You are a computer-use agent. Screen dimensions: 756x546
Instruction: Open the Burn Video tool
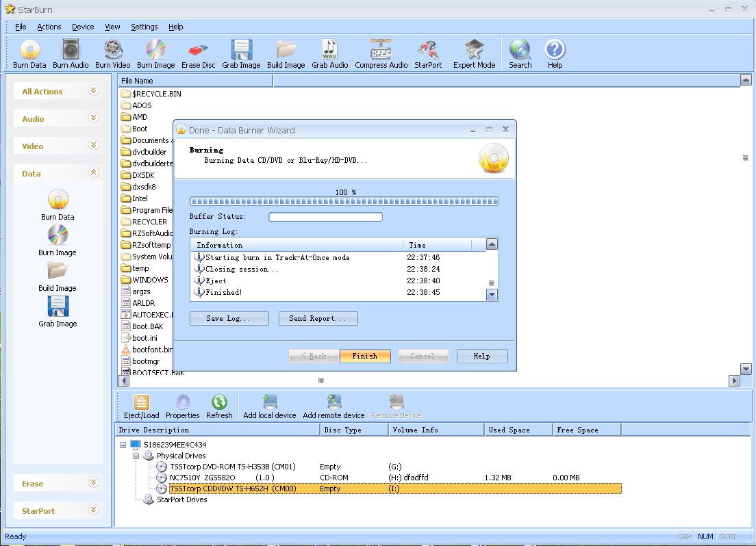pos(112,54)
